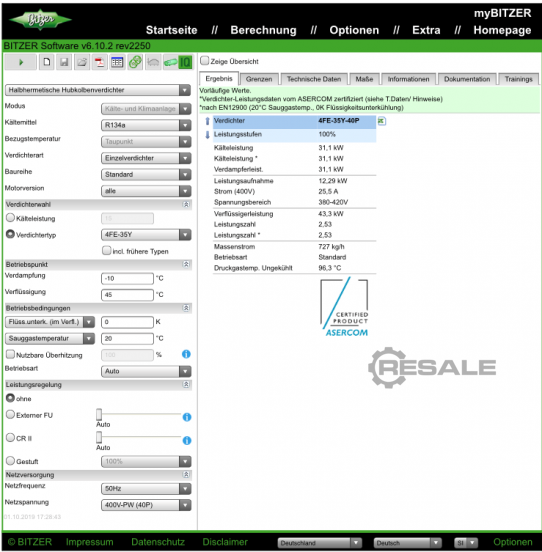Open the Kältemittel R134a dropdown
This screenshot has width=542, height=552.
coord(146,125)
